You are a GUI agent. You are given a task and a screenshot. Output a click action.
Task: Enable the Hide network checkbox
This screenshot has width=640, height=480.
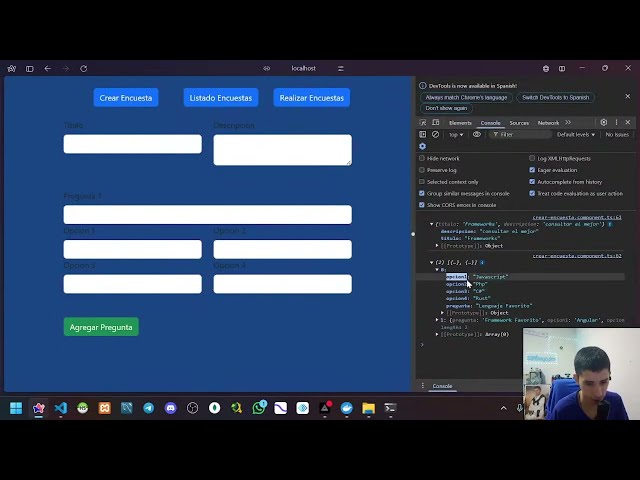[x=422, y=158]
